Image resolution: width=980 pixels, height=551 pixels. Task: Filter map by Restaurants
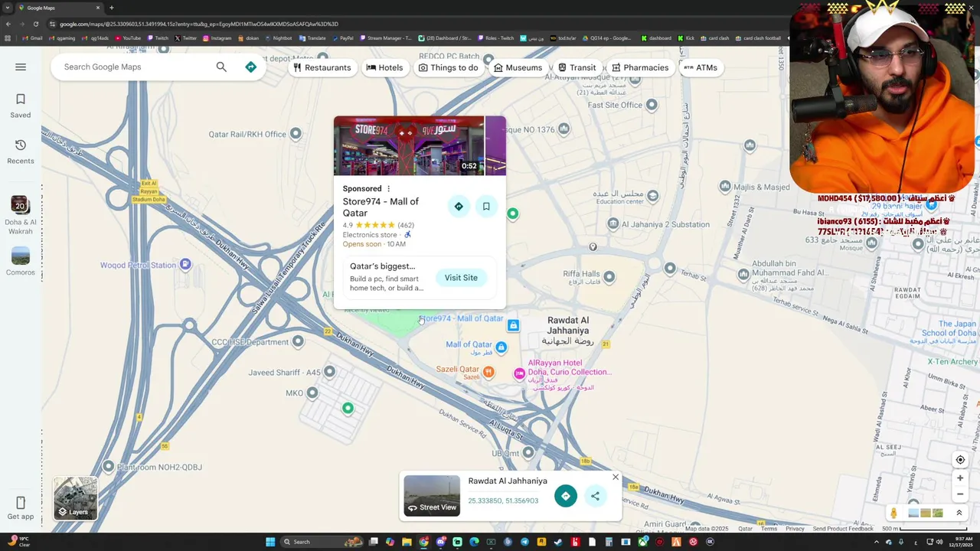click(x=322, y=67)
